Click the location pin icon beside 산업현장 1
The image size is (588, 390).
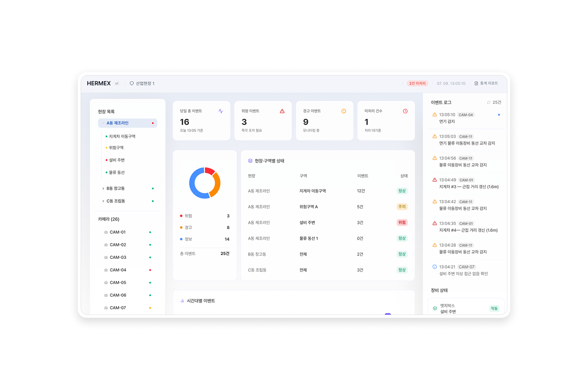pos(132,83)
